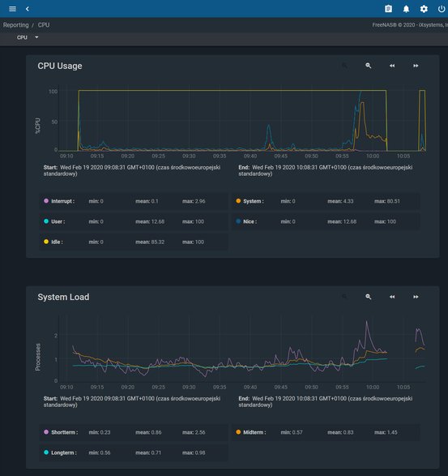448x476 pixels.
Task: Select the Idle legend entry
Action: click(x=134, y=242)
